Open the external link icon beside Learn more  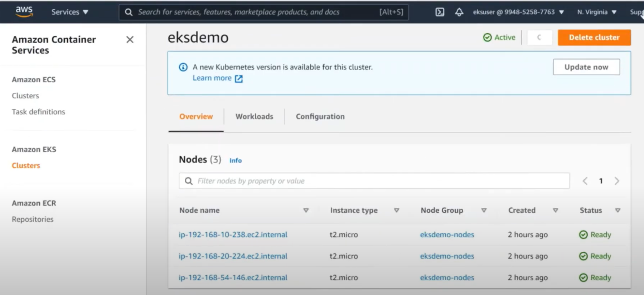pos(239,78)
